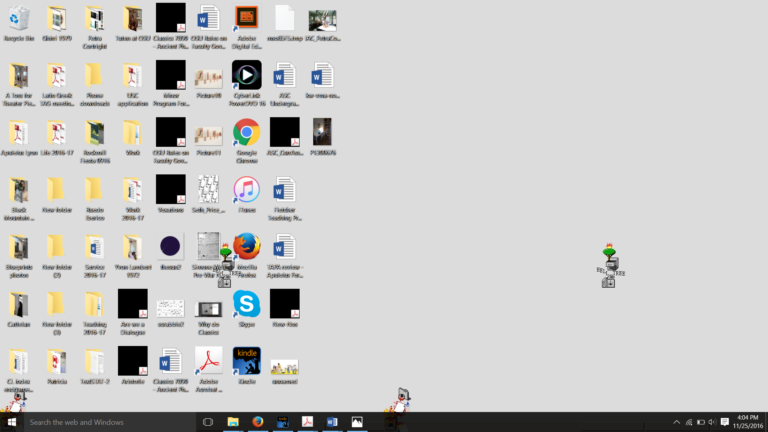Screen dimensions: 768x432
Task: Open the CyberLink PowerDVD 16 shortcut
Action: [x=246, y=76]
